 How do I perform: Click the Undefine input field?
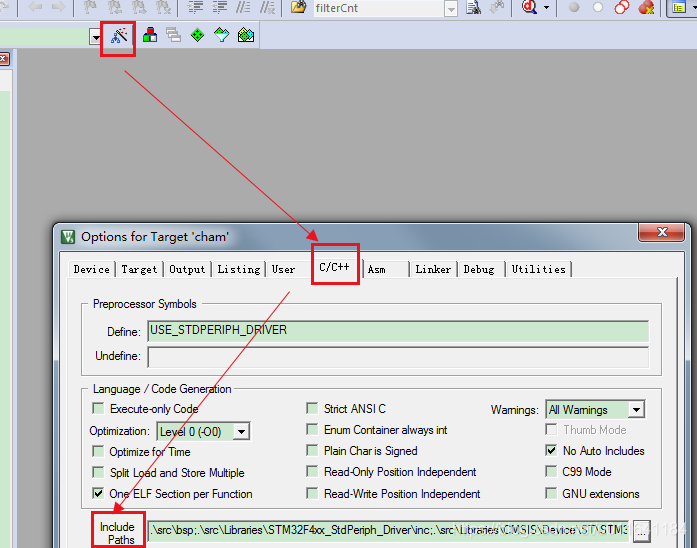coord(398,357)
